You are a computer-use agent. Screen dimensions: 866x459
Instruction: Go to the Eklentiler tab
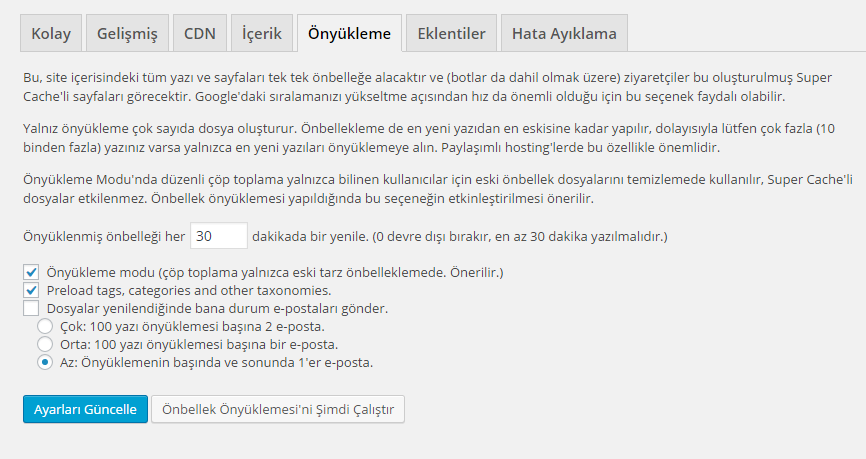451,33
